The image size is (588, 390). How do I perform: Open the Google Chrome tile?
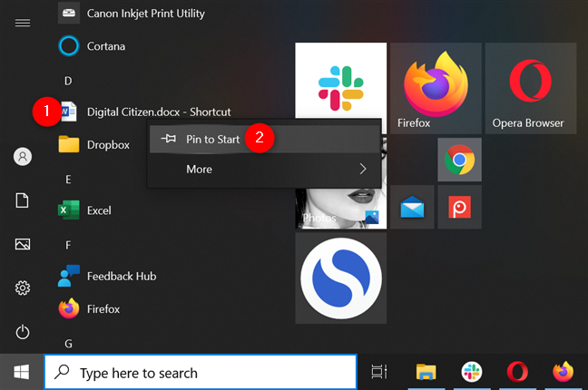point(459,160)
